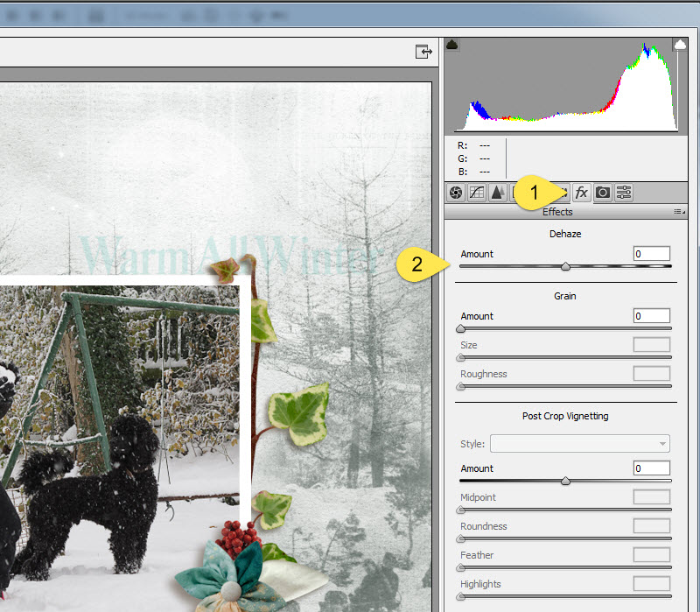The image size is (700, 612).
Task: Click the full screen mode toggle icon
Action: coord(423,52)
